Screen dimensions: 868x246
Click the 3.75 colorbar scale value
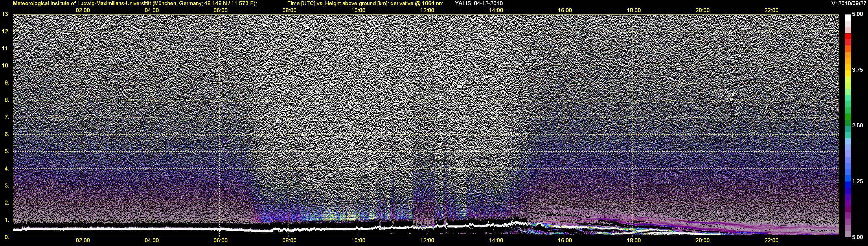coord(858,70)
